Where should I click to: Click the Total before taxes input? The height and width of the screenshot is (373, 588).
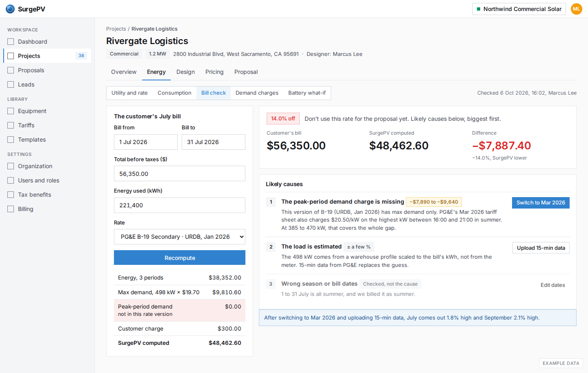[180, 173]
